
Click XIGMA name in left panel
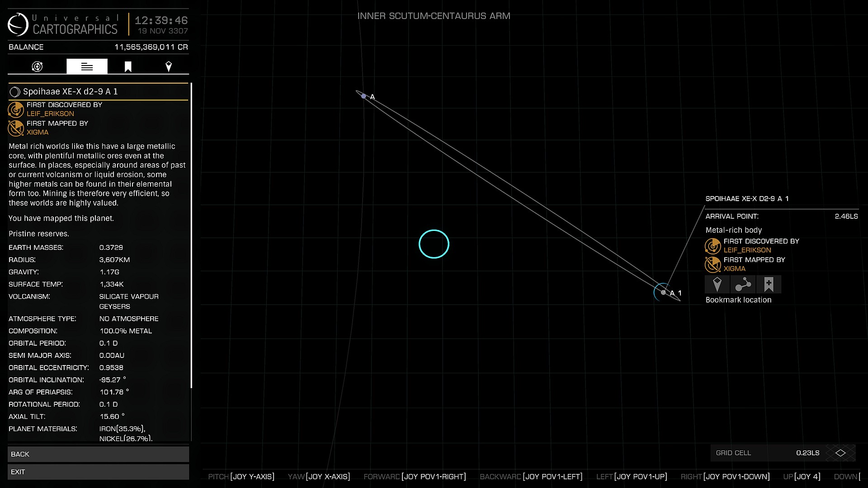click(38, 132)
